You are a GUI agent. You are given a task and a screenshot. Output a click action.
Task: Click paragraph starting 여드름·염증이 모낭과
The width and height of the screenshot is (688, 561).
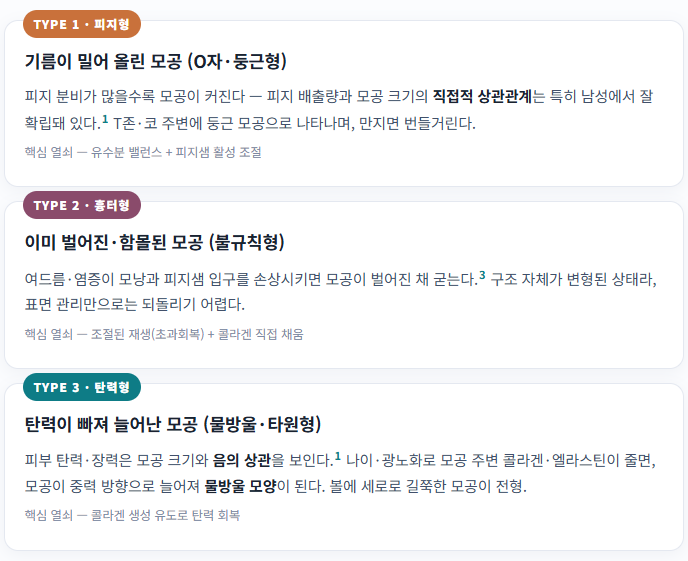(x=340, y=291)
